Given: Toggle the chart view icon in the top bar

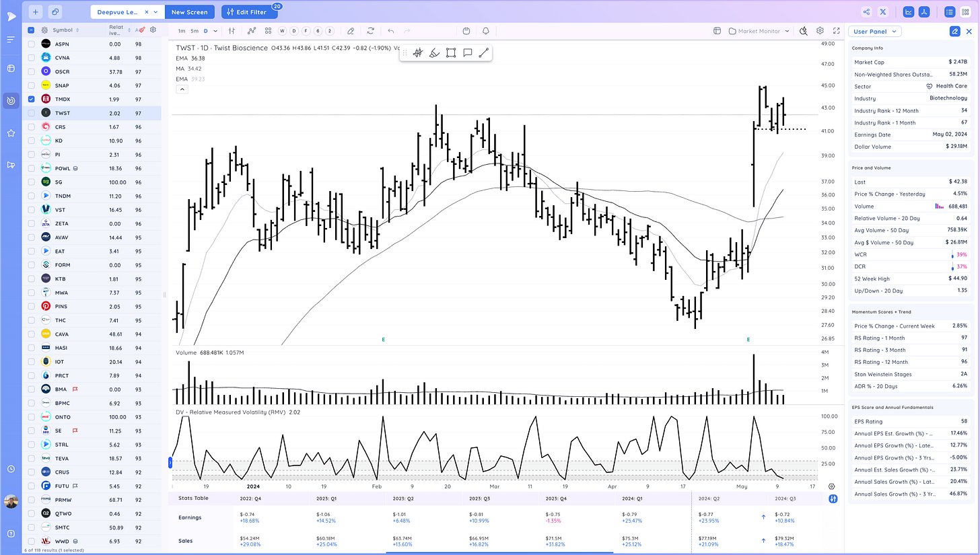Looking at the screenshot, I should point(909,11).
